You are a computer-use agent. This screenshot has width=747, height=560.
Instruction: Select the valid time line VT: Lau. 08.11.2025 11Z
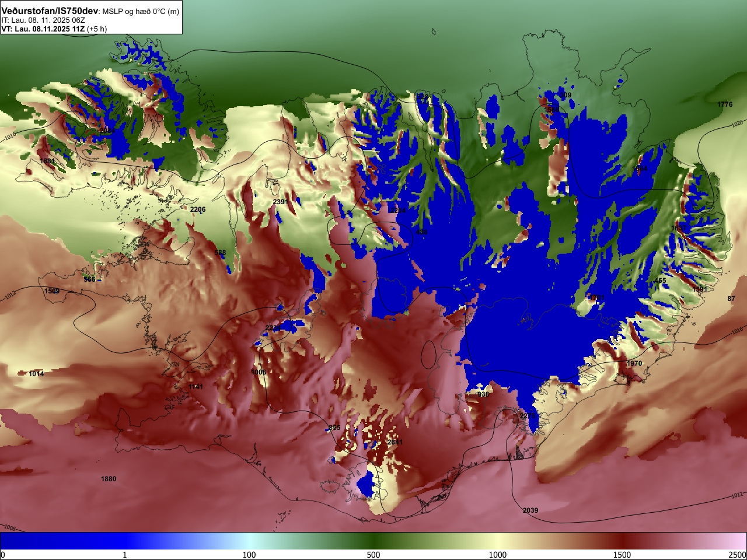point(43,29)
